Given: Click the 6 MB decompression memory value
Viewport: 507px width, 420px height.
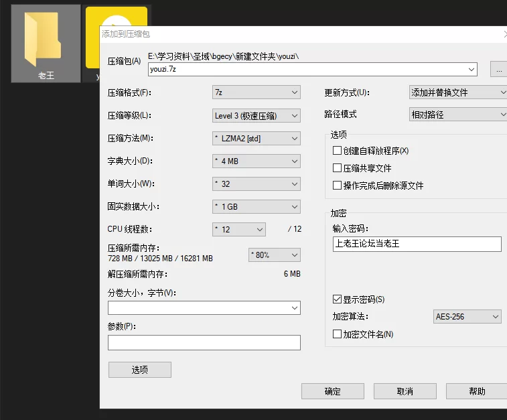Looking at the screenshot, I should [292, 274].
